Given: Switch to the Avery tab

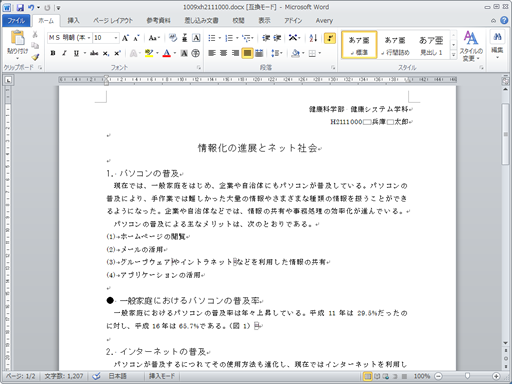Looking at the screenshot, I should click(x=324, y=20).
